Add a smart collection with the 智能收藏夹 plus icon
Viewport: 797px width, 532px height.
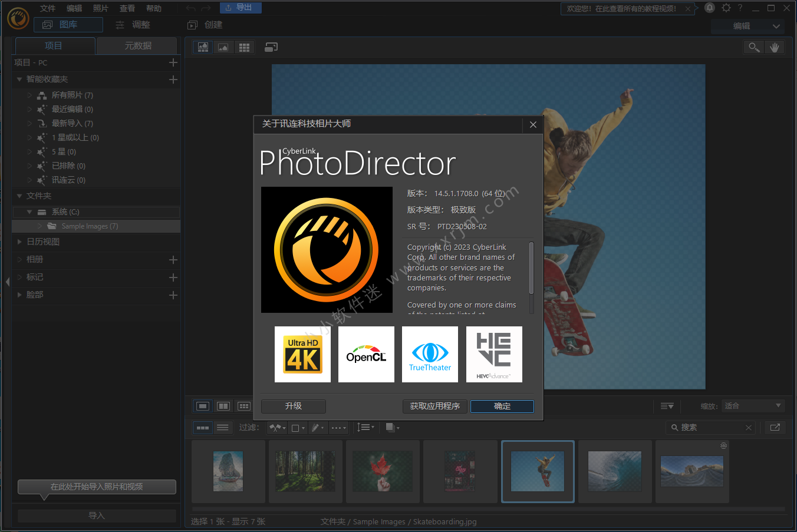(x=173, y=79)
